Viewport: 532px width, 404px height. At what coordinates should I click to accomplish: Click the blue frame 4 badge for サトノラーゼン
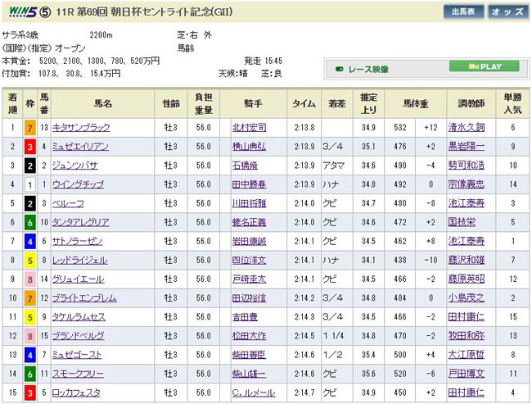coord(29,241)
